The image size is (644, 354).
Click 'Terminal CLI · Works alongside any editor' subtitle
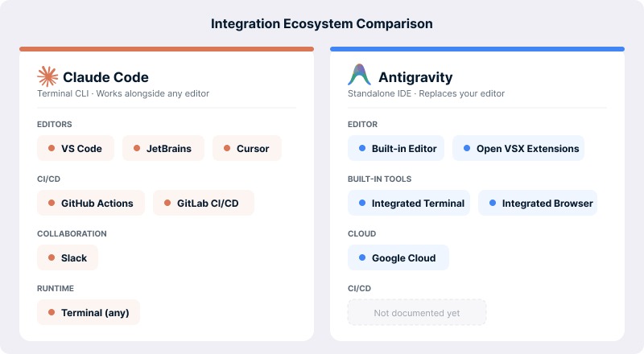123,93
